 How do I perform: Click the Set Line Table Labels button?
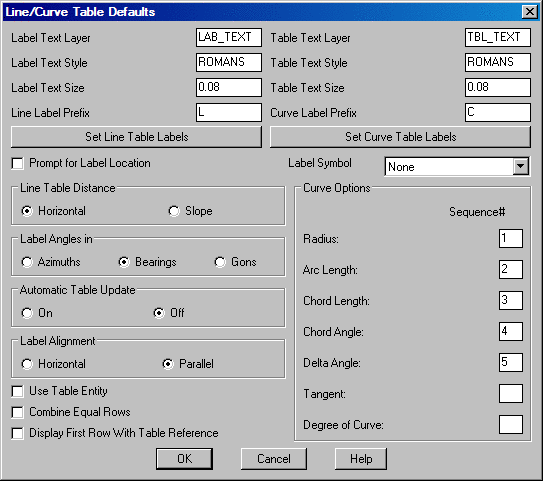(136, 137)
